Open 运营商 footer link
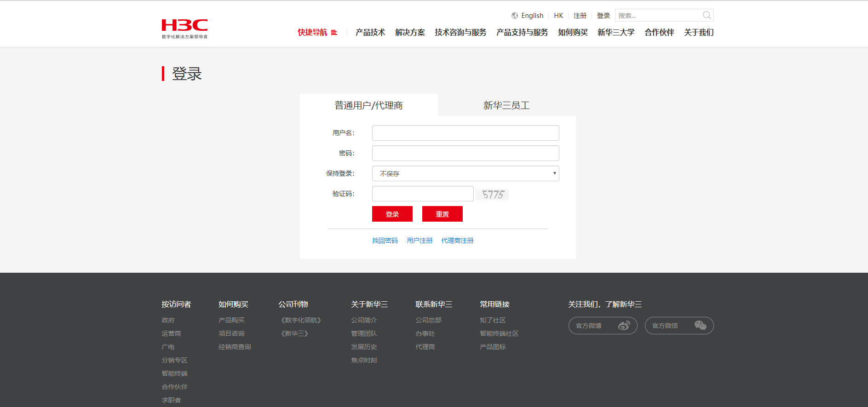The width and height of the screenshot is (868, 407). click(x=171, y=333)
